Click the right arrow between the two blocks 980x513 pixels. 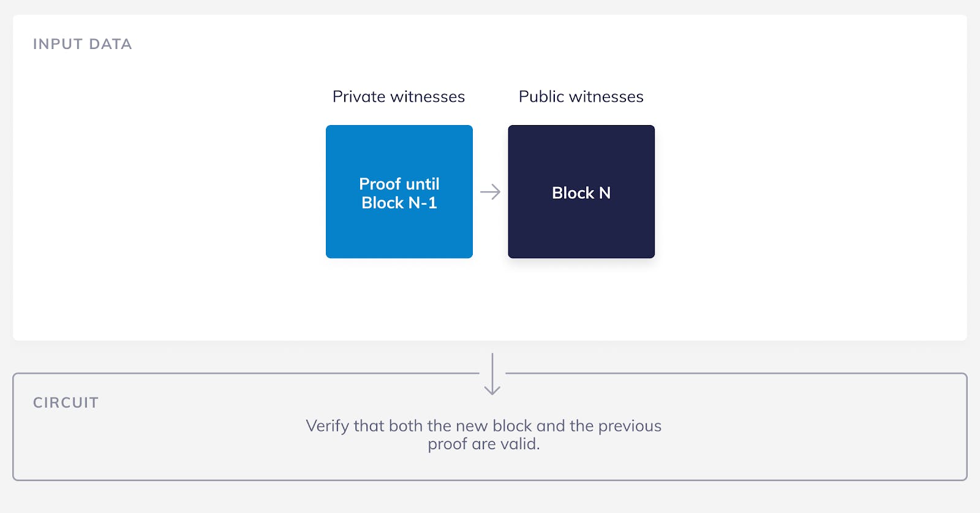pos(490,192)
